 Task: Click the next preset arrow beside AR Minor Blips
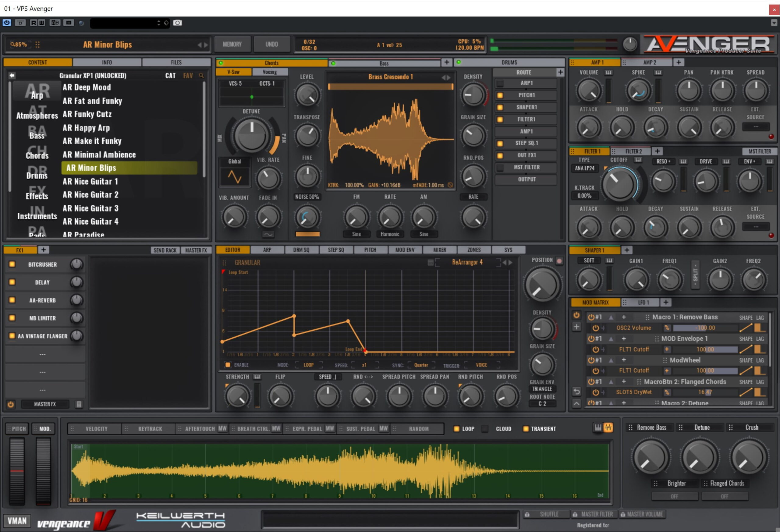point(206,45)
